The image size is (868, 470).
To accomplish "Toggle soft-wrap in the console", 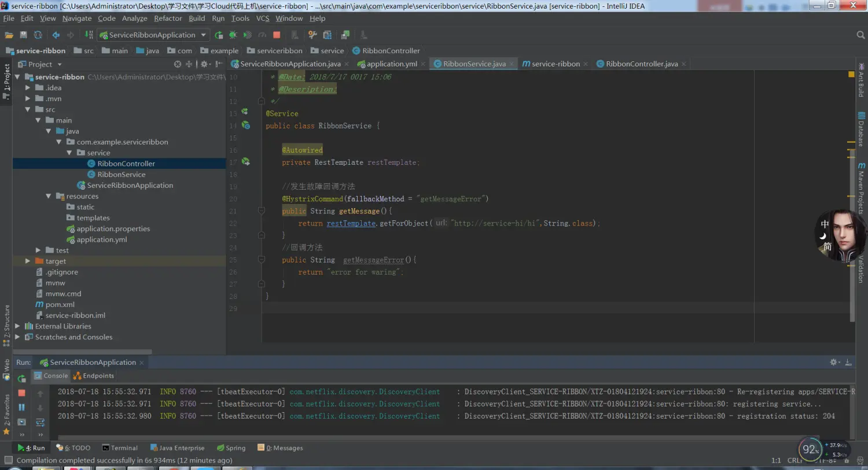I will pyautogui.click(x=41, y=423).
